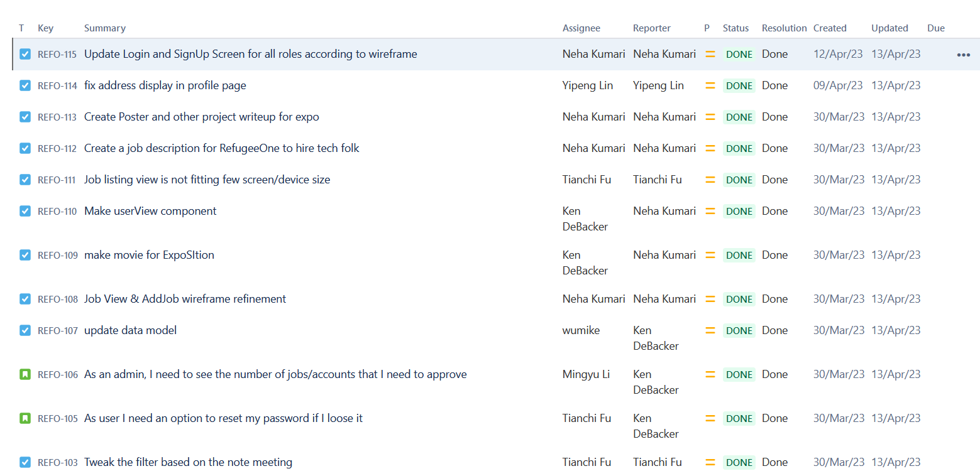Click the task type icon for REFO-115
Viewport: 980px width, 476px height.
[25, 54]
